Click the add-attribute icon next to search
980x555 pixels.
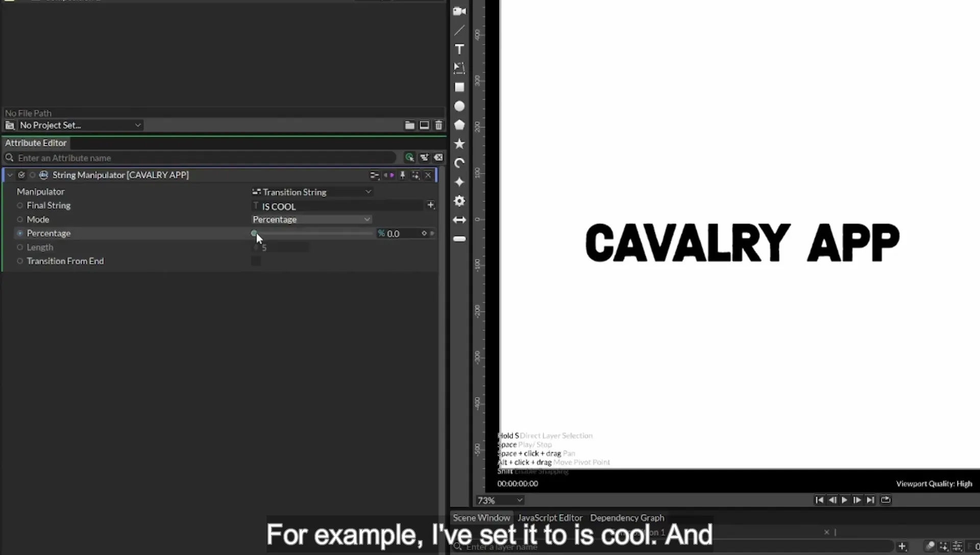(x=424, y=158)
